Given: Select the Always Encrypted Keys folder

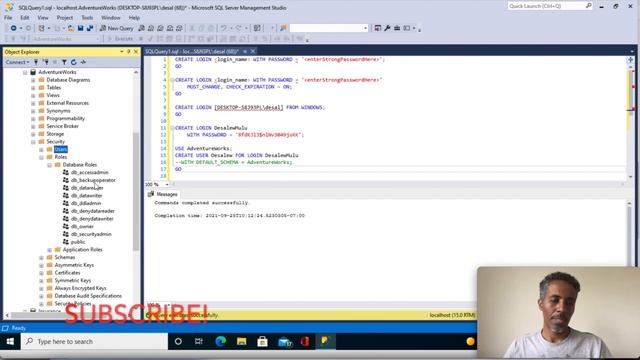Looking at the screenshot, I should (80, 288).
